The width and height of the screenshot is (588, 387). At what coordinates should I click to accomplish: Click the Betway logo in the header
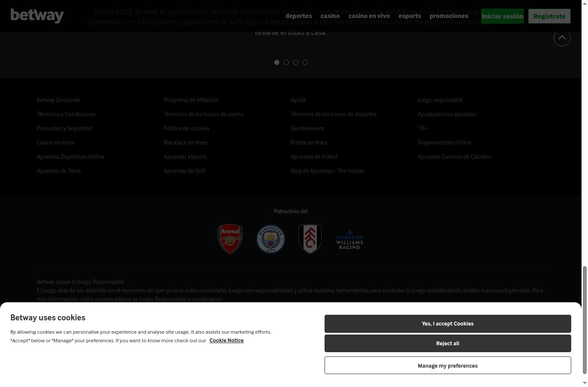tap(37, 16)
